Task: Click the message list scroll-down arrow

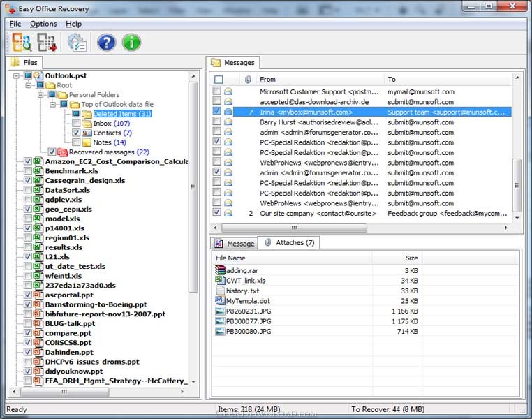Action: 517,218
